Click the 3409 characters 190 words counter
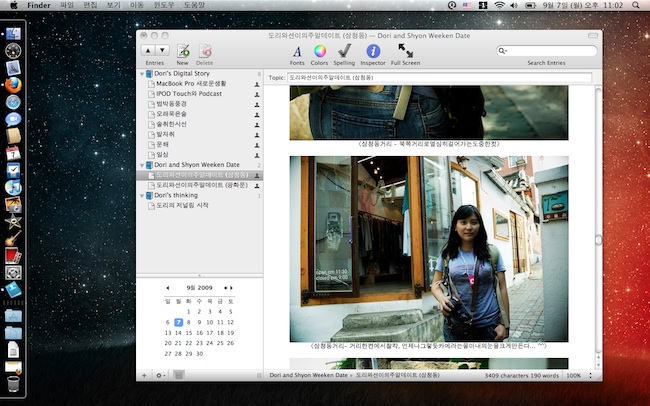Screen dimensions: 650x406 click(521, 375)
